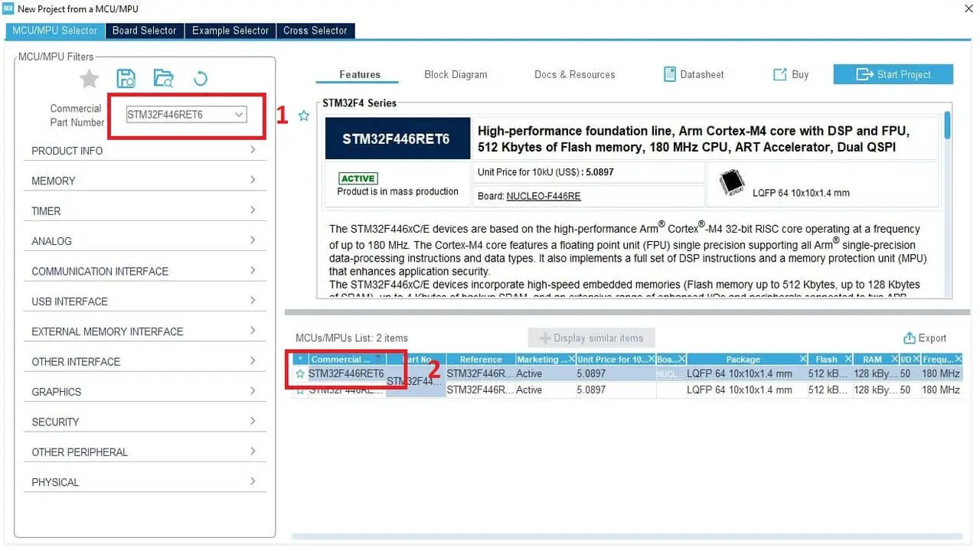The height and width of the screenshot is (551, 980).
Task: Click the gray star icon above the filters panel
Action: coord(89,77)
